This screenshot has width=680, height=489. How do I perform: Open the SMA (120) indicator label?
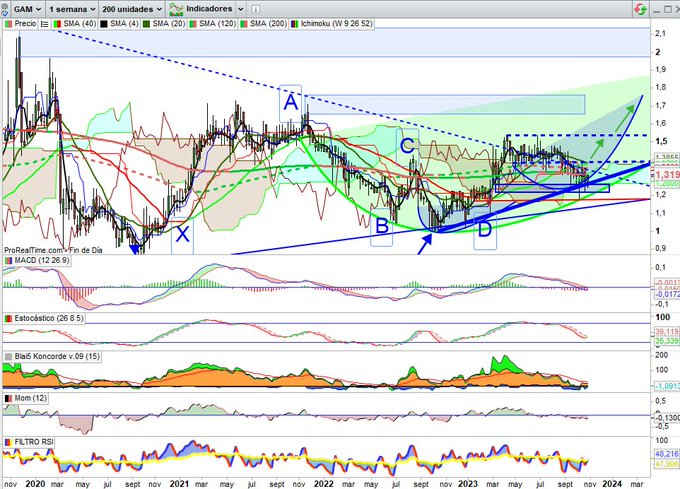pos(217,23)
